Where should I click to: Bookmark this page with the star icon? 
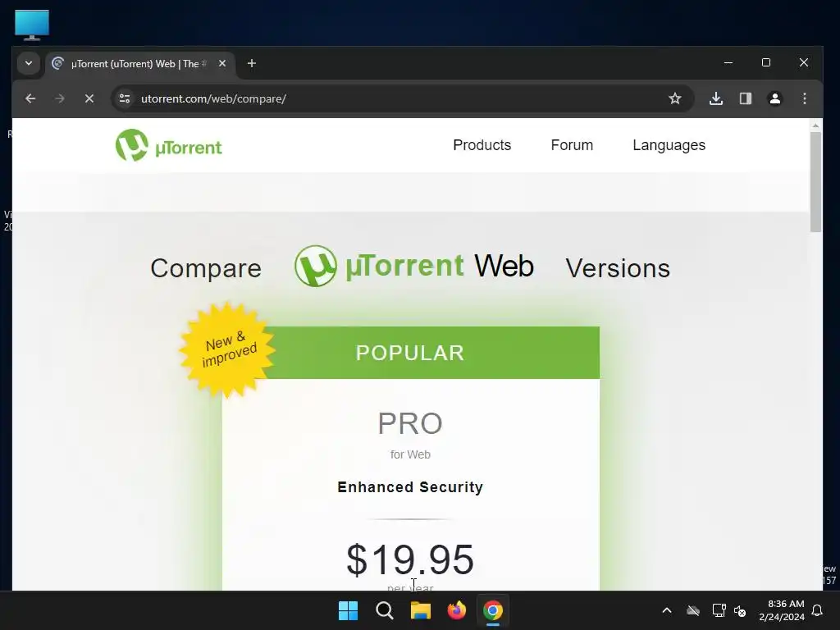coord(675,98)
